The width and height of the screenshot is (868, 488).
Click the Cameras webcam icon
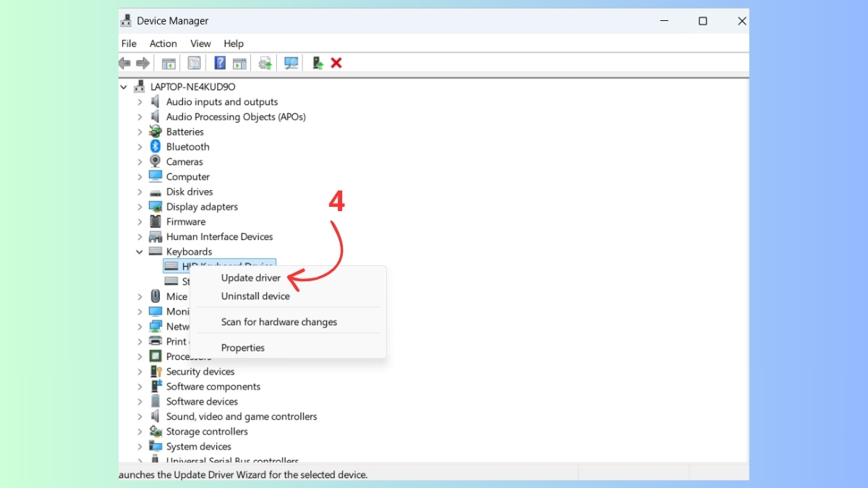155,162
